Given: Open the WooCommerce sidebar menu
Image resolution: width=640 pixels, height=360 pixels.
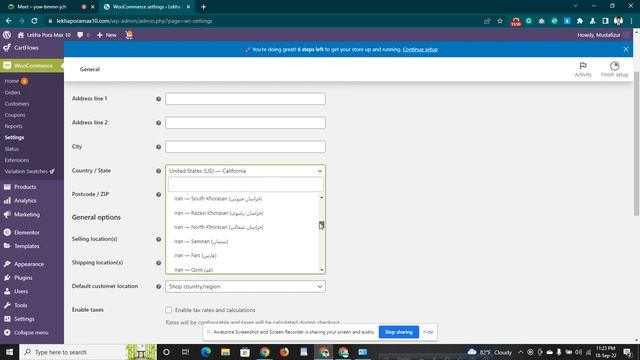Looking at the screenshot, I should click(32, 66).
